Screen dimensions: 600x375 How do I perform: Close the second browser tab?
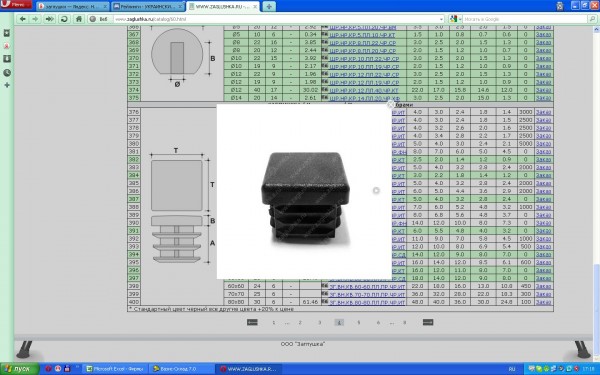pos(181,7)
